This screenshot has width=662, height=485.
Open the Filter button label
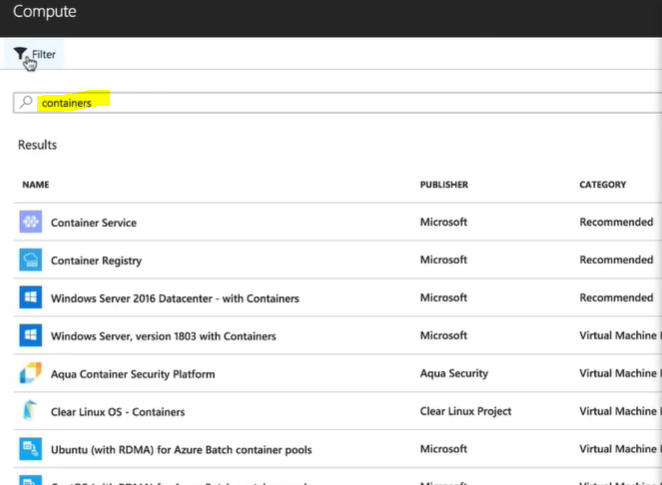pos(43,54)
